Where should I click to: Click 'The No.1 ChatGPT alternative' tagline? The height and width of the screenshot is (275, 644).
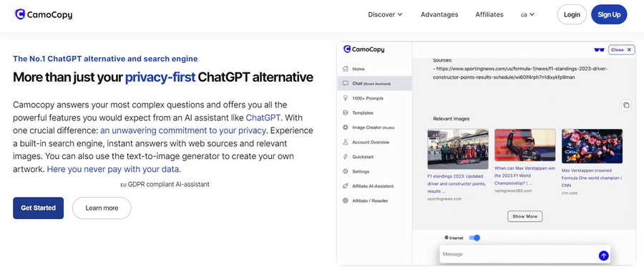click(x=106, y=59)
